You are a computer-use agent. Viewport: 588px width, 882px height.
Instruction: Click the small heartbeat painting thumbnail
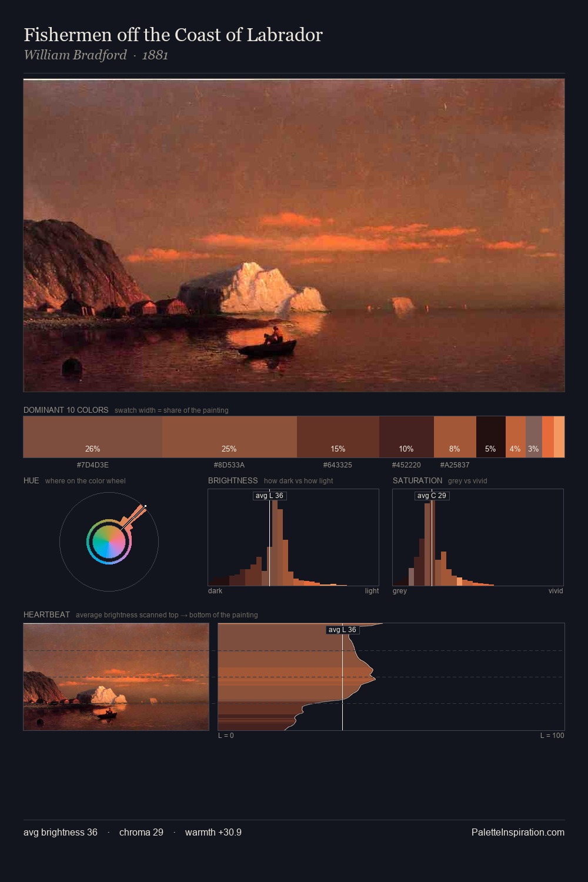(116, 677)
